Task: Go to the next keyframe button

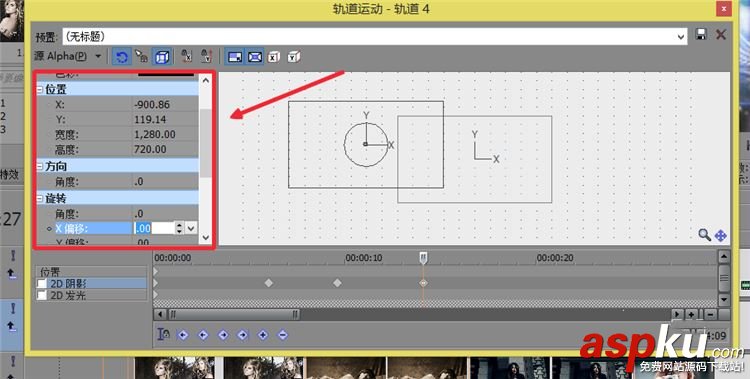Action: point(223,335)
